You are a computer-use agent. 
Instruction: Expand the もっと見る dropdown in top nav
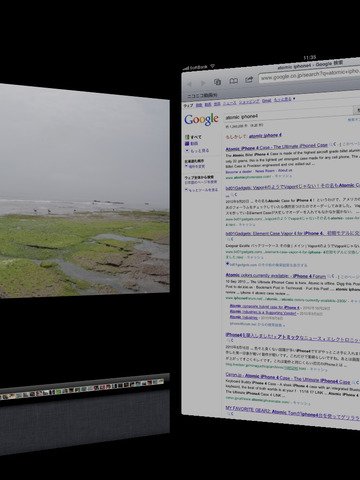tap(284, 99)
